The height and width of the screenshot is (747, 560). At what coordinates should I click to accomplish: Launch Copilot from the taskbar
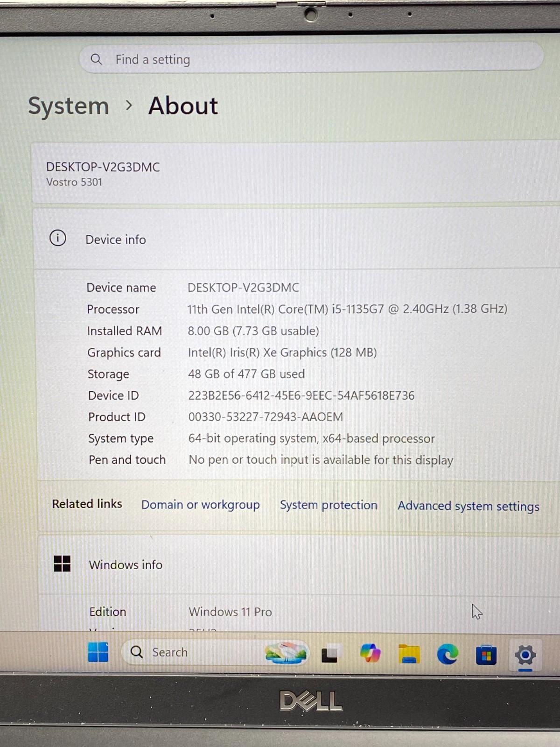(371, 653)
